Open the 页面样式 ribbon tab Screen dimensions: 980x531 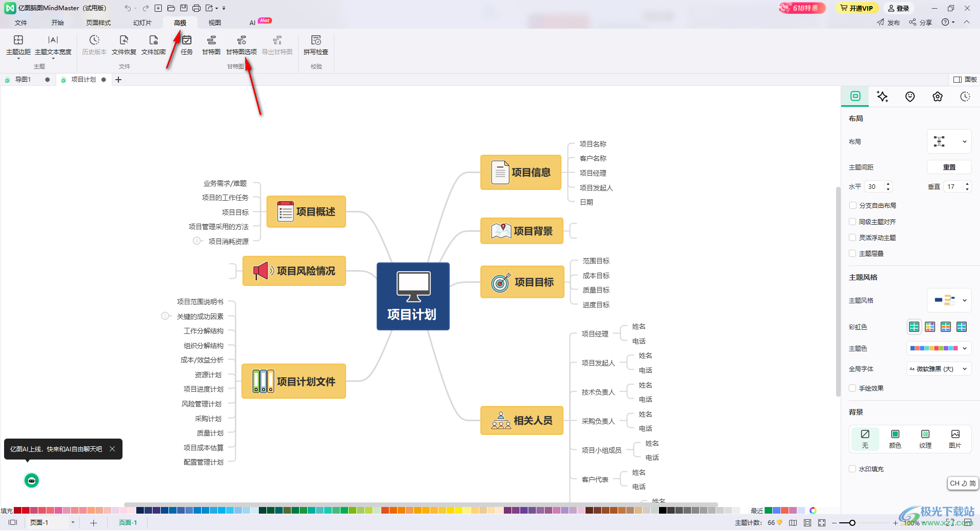(x=99, y=22)
